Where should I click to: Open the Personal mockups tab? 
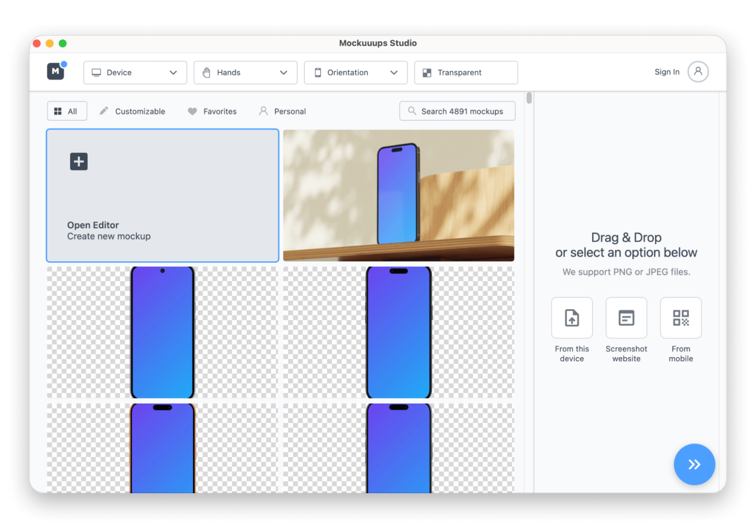[283, 111]
